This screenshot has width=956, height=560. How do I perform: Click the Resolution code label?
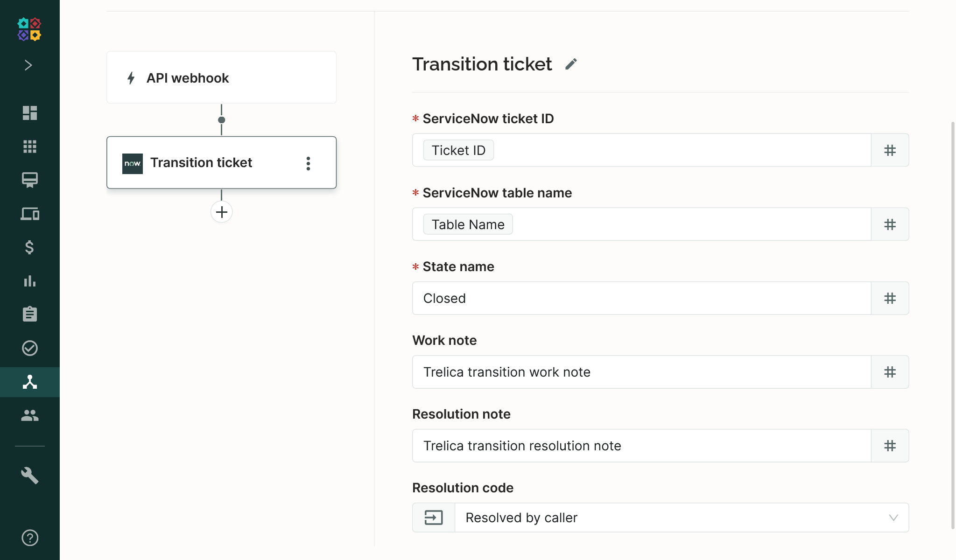tap(463, 488)
